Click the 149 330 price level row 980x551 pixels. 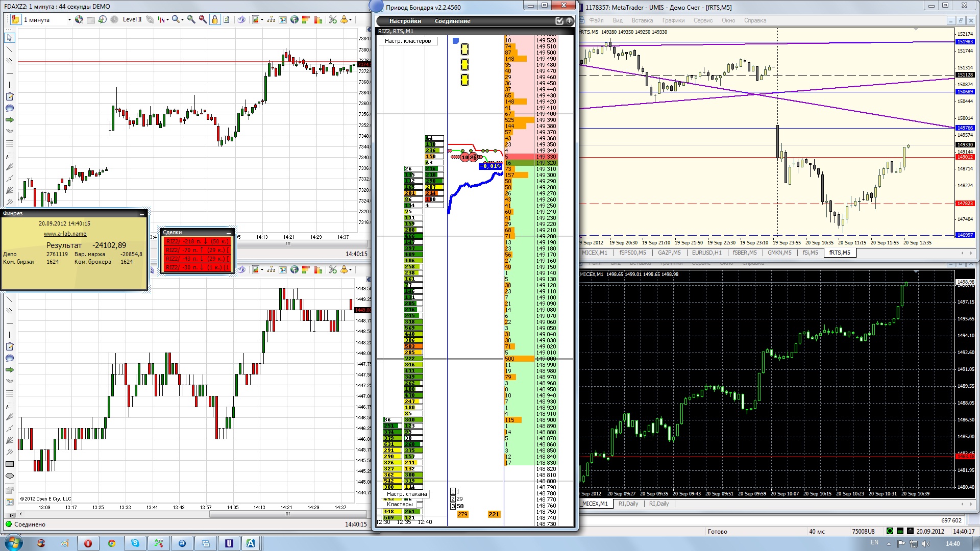[x=546, y=157]
